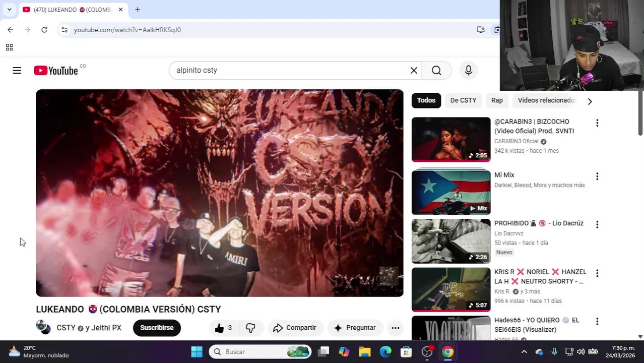
Task: Open options menu for the BIZCOCHO video
Action: (597, 123)
